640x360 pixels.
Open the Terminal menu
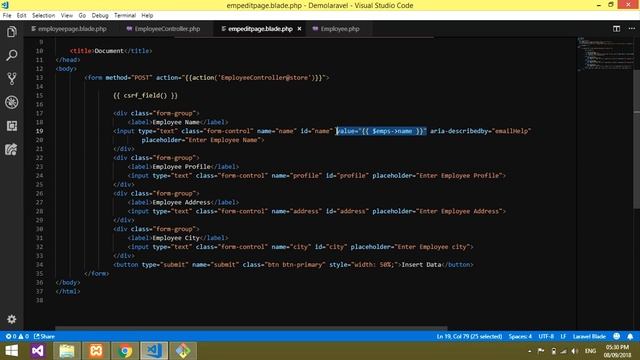pos(124,16)
